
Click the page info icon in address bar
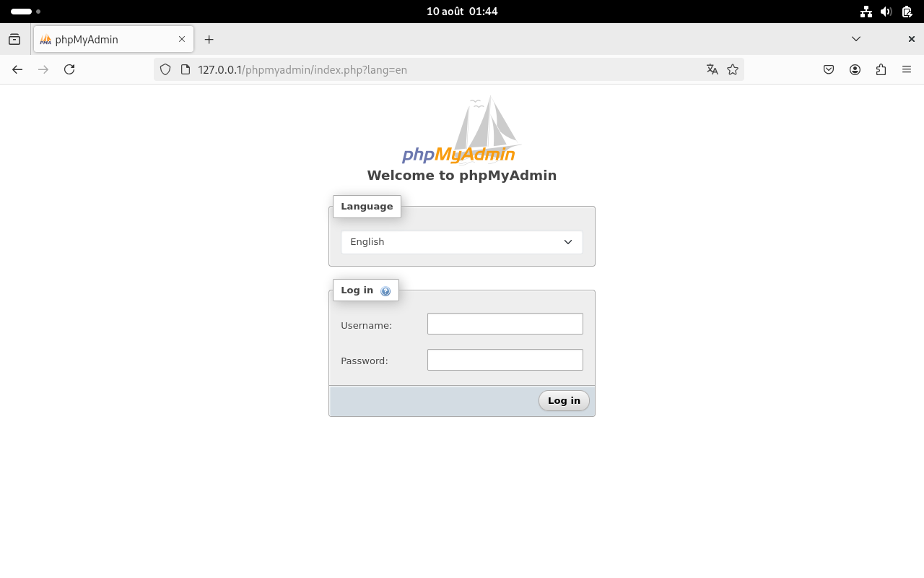(186, 69)
